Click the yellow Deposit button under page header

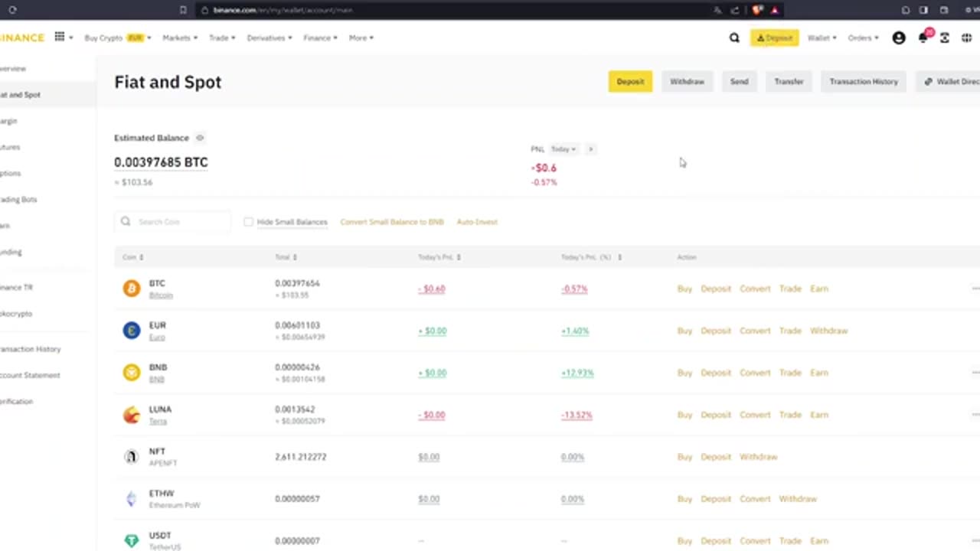pos(630,81)
